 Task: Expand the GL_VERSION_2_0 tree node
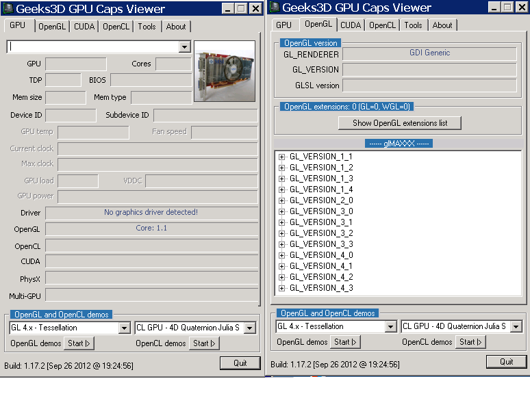[281, 201]
